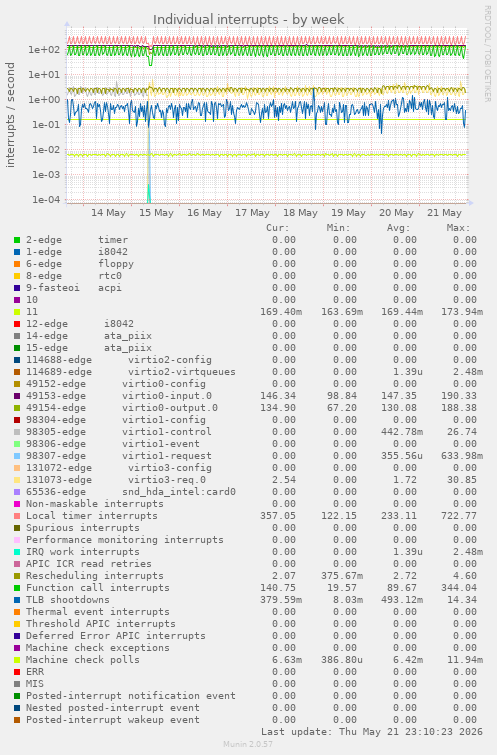Click the Munin 2.0.57 footer text
This screenshot has width=497, height=755.
pos(248,744)
